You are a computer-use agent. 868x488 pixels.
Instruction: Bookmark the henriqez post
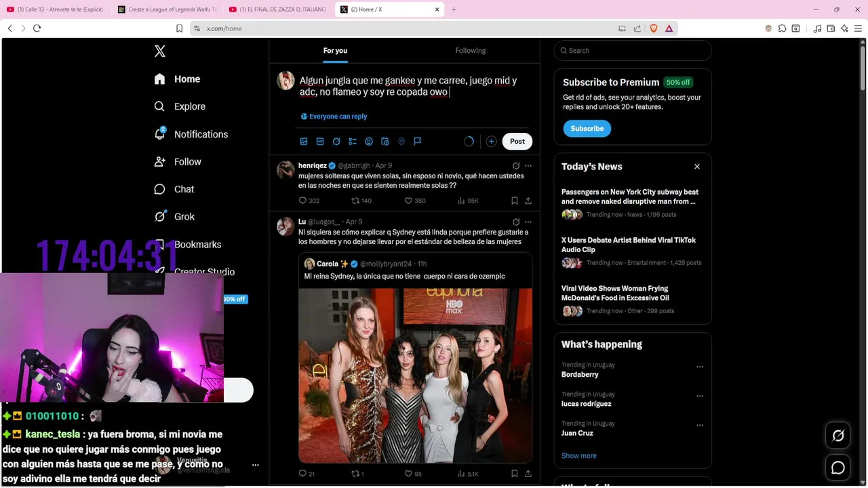point(515,201)
